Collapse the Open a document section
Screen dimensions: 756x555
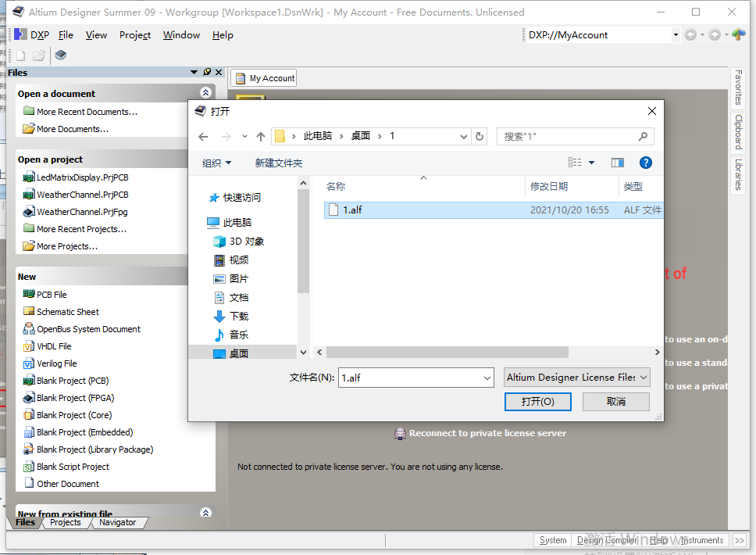coord(205,93)
